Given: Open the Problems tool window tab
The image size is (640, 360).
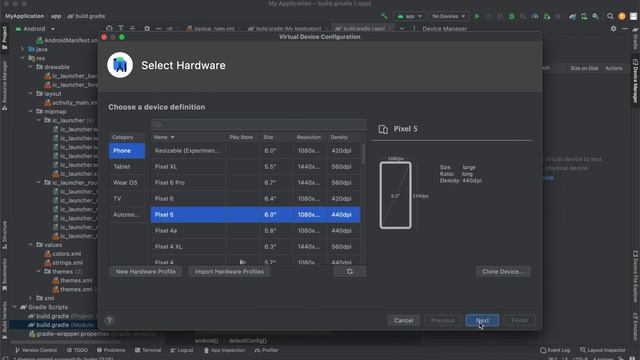Looking at the screenshot, I should click(111, 350).
